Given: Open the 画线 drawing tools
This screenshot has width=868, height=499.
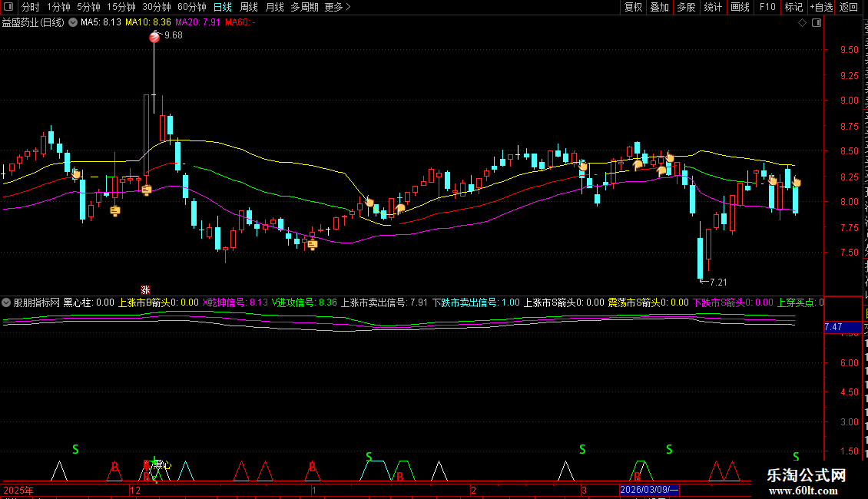Looking at the screenshot, I should tap(740, 7).
